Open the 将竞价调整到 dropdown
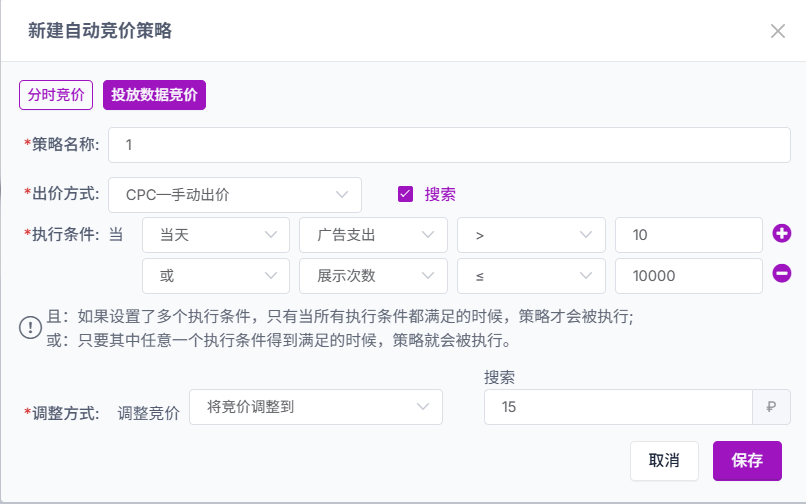 coord(316,407)
